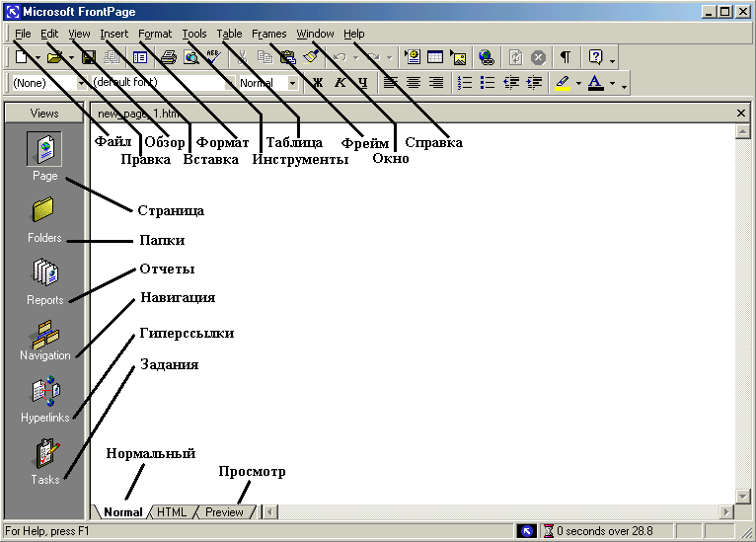The image size is (756, 542).
Task: Switch to Reports view
Action: (x=44, y=281)
